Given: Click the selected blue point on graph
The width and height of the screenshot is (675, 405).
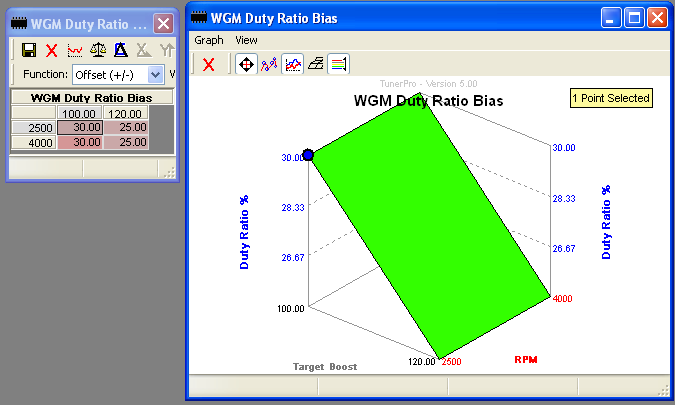Looking at the screenshot, I should point(308,155).
